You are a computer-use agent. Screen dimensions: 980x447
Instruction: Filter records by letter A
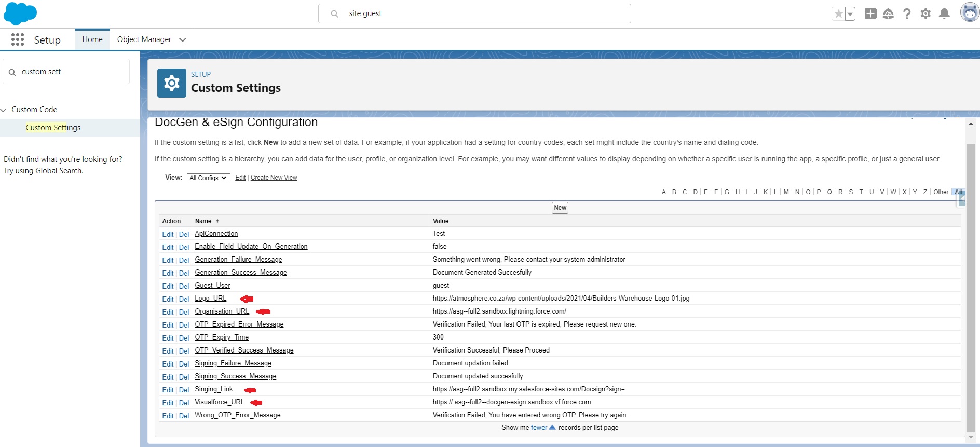point(664,192)
